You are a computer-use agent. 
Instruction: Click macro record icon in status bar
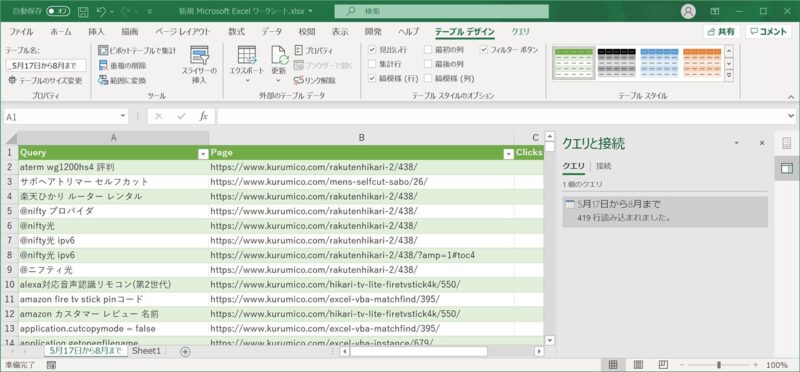(x=51, y=365)
